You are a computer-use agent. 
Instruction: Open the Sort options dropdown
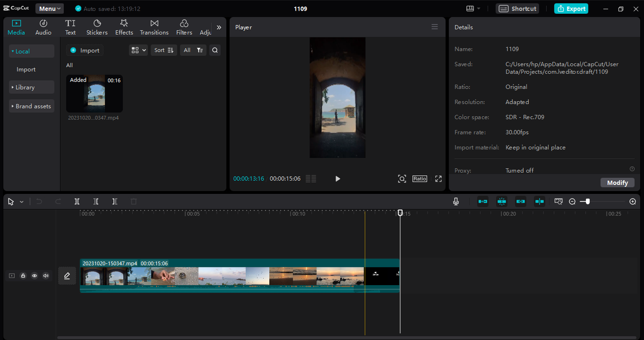point(164,50)
